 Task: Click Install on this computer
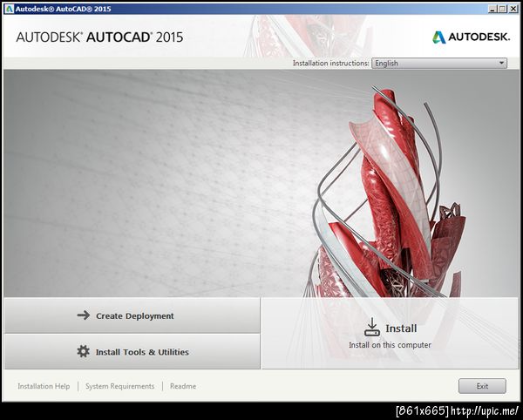(x=390, y=334)
